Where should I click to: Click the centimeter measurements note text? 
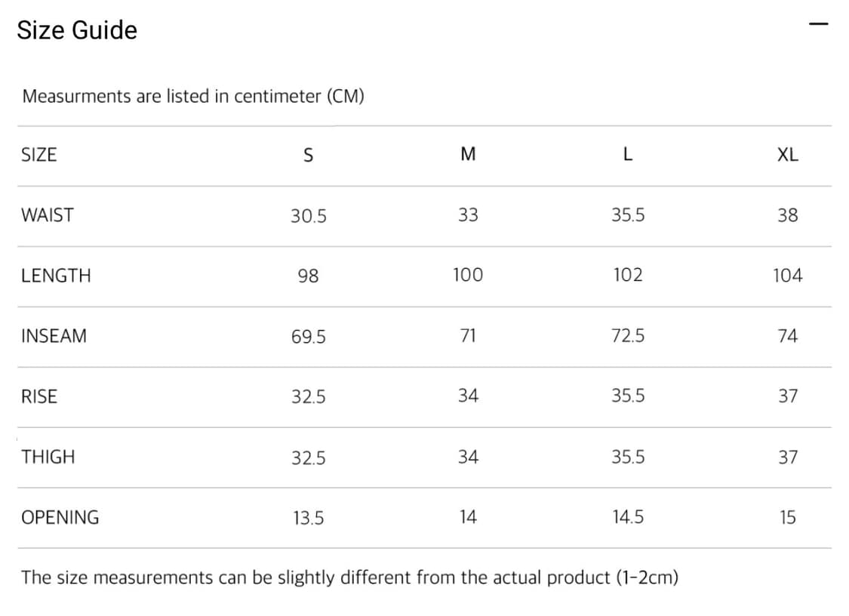[193, 97]
